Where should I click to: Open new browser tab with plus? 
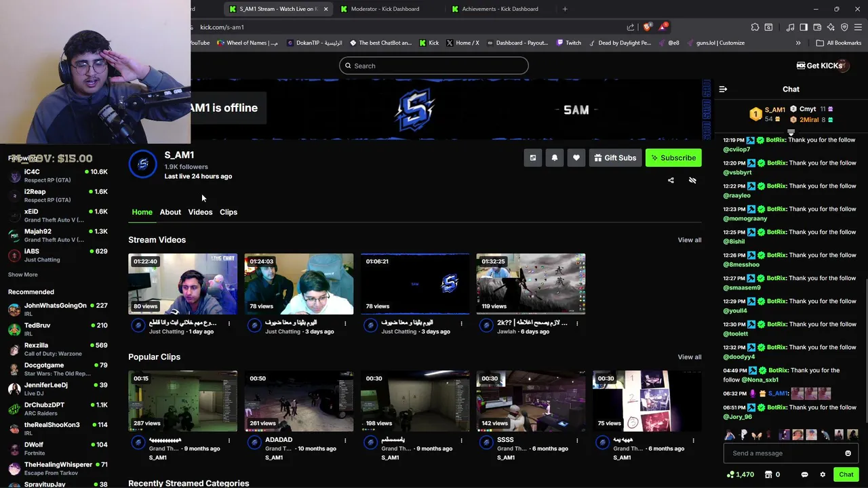coord(565,9)
